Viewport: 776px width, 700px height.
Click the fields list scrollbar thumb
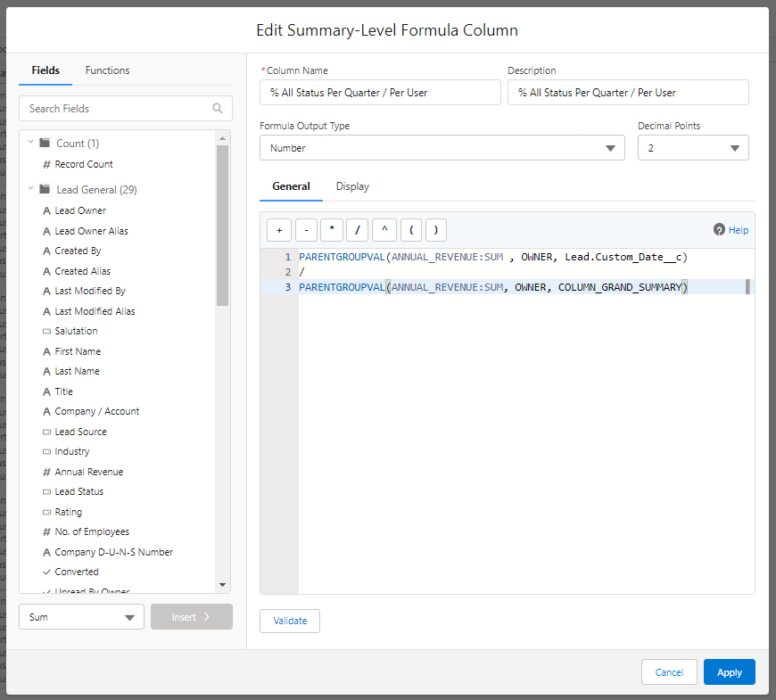pos(222,226)
